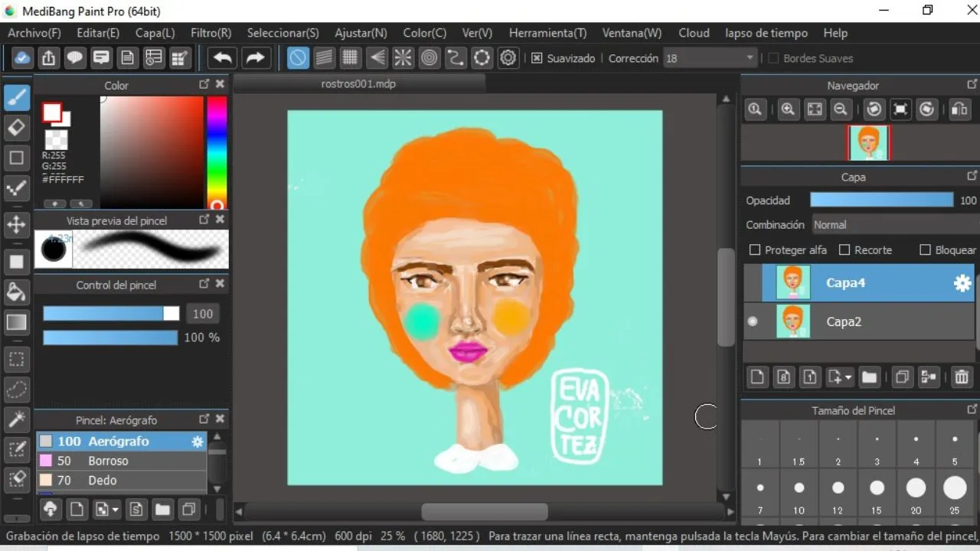The height and width of the screenshot is (551, 980).
Task: Zoom out on the Navigator panel
Action: 840,109
